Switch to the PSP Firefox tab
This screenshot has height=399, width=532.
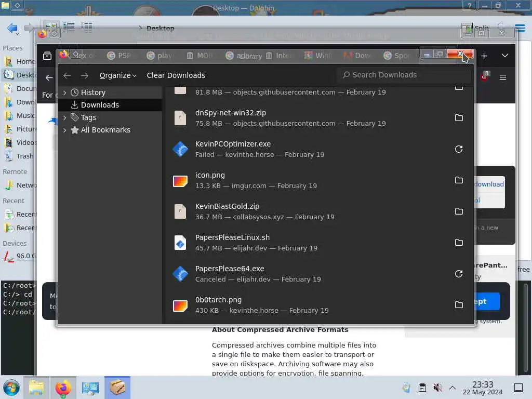pos(119,56)
